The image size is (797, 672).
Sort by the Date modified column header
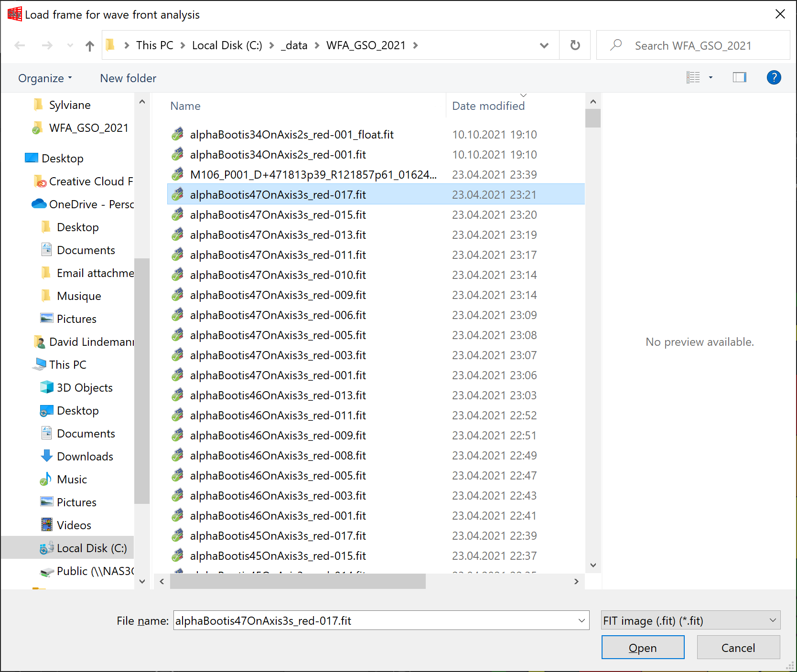click(x=488, y=106)
